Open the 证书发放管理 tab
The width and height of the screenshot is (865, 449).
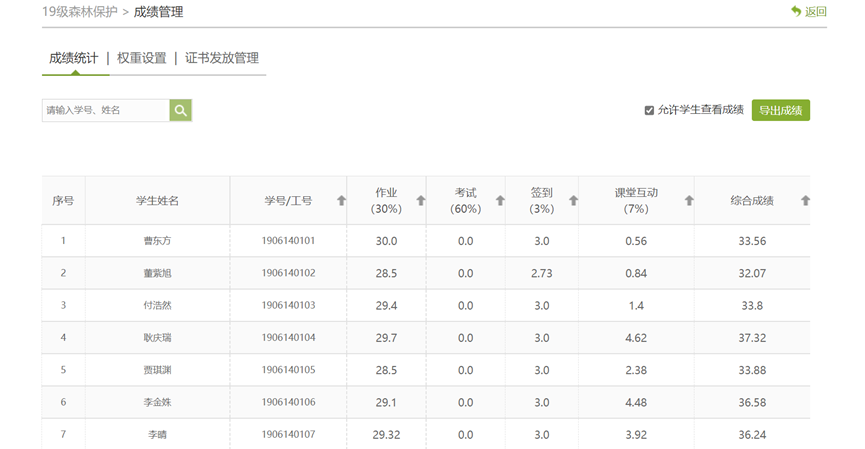(222, 58)
